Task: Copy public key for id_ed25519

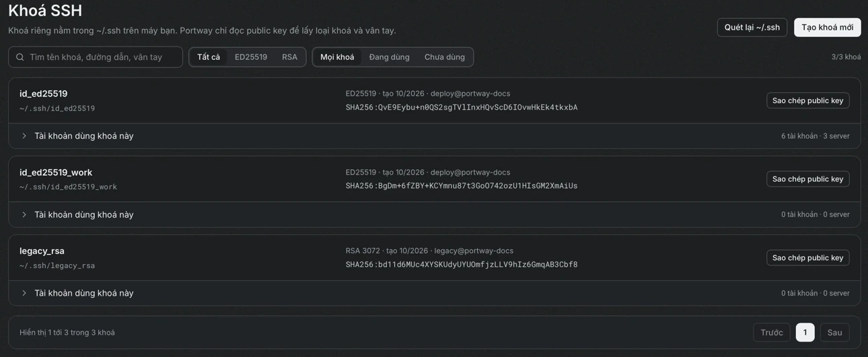Action: click(807, 100)
